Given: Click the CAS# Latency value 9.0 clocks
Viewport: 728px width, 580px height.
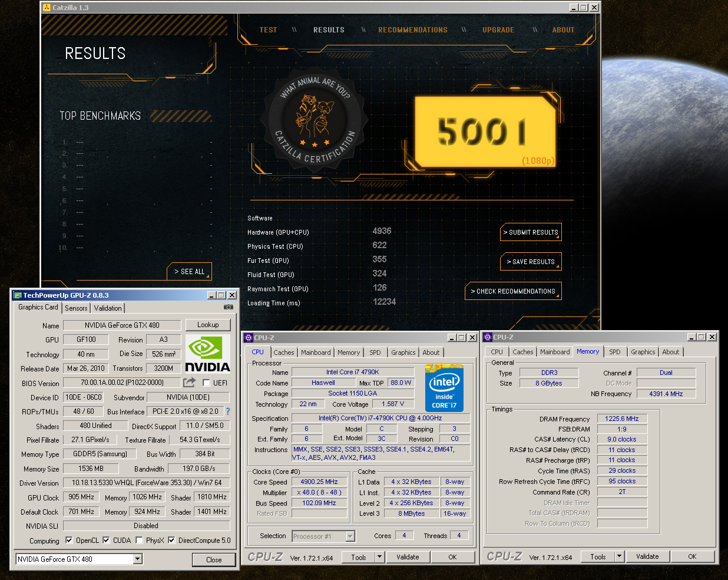Looking at the screenshot, I should click(622, 439).
